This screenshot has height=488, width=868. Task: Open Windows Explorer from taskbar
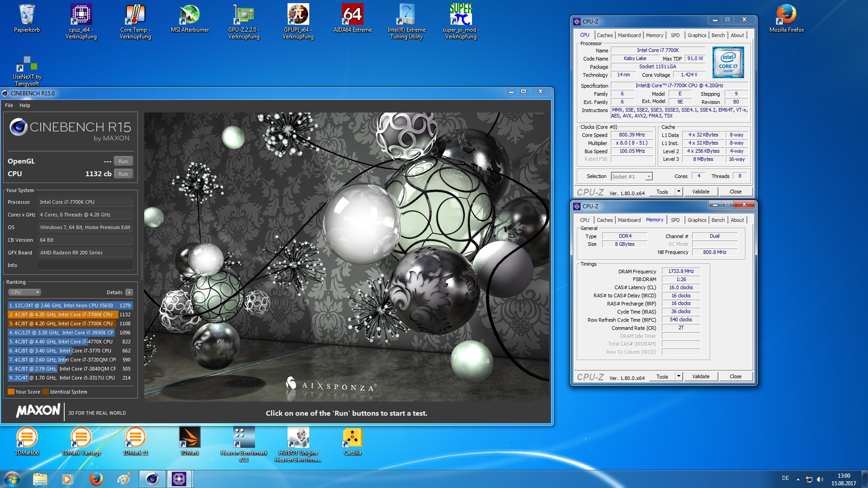[40, 479]
